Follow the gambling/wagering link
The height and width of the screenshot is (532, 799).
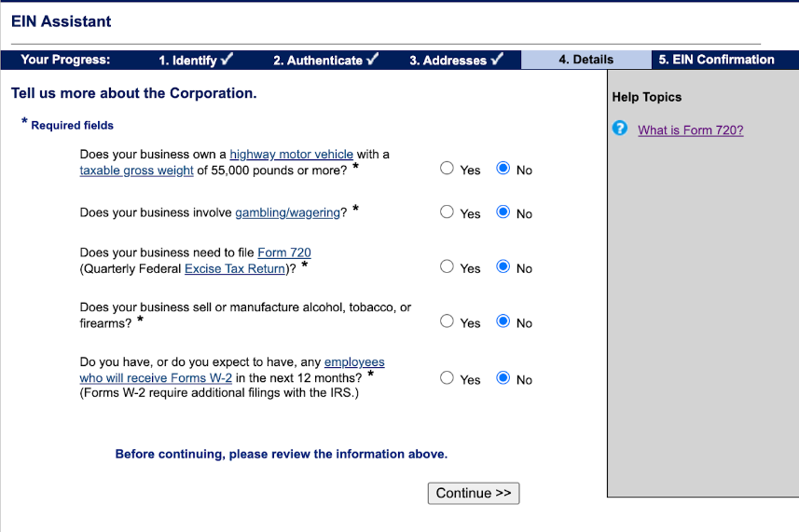pos(287,213)
